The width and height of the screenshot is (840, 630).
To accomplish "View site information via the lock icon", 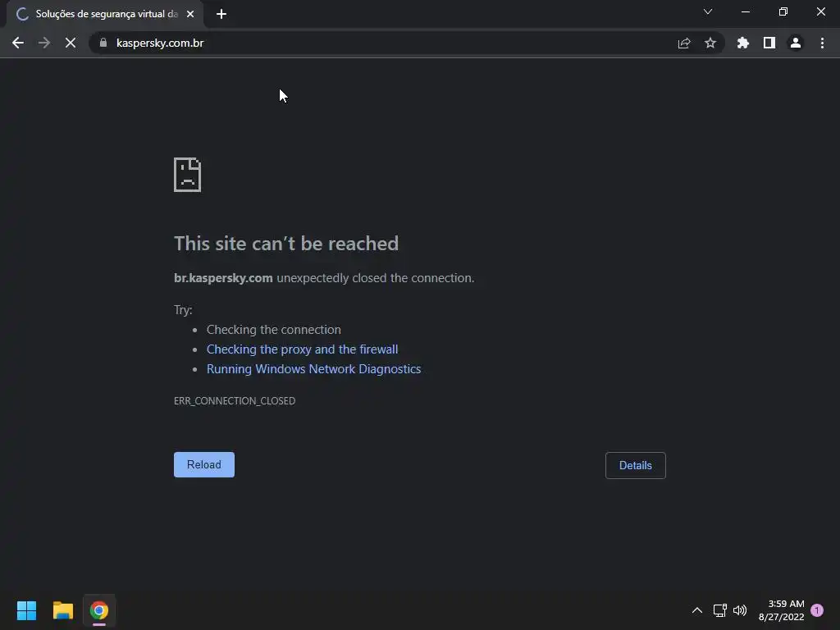I will click(x=103, y=43).
